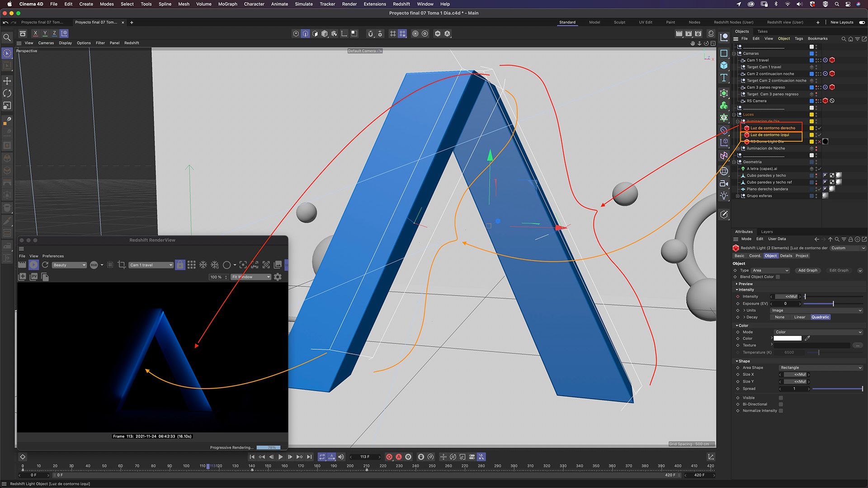The height and width of the screenshot is (488, 868).
Task: Toggle Normalize Intensity checkbox
Action: 781,411
